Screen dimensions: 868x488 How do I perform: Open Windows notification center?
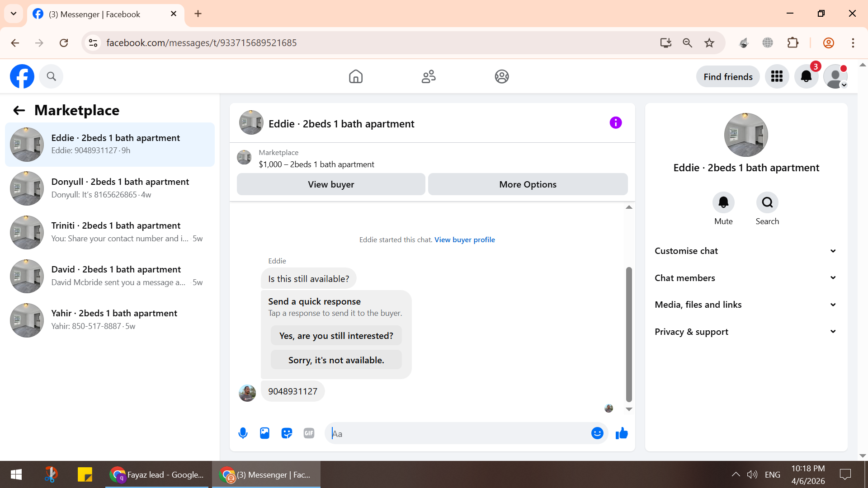click(x=845, y=474)
